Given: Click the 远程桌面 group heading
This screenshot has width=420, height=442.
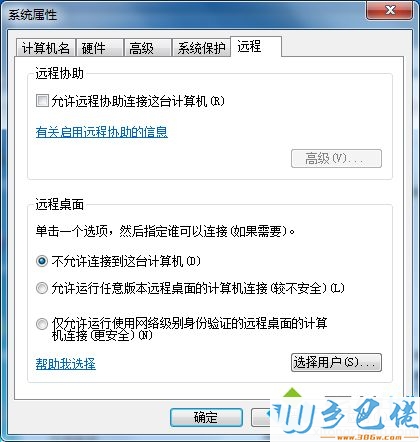Looking at the screenshot, I should pyautogui.click(x=60, y=205).
